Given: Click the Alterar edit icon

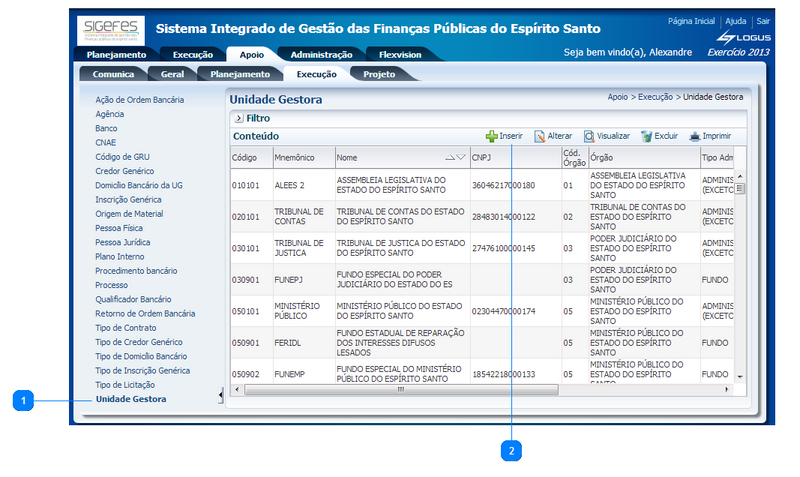Looking at the screenshot, I should tap(539, 136).
